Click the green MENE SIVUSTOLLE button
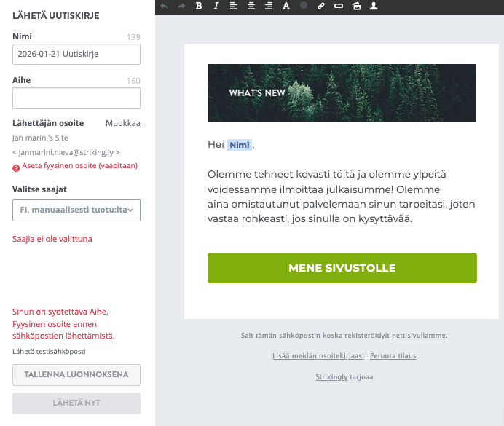 click(x=342, y=268)
